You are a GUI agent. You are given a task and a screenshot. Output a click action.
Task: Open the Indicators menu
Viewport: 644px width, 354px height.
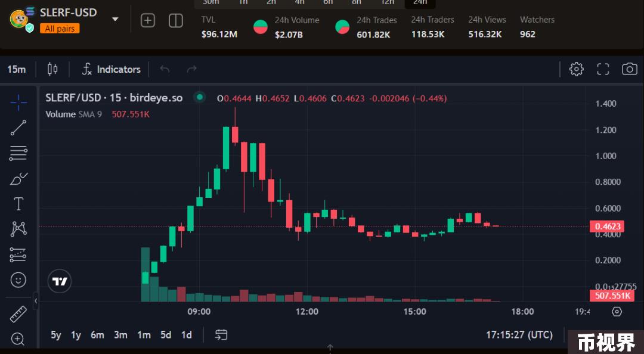pyautogui.click(x=112, y=69)
